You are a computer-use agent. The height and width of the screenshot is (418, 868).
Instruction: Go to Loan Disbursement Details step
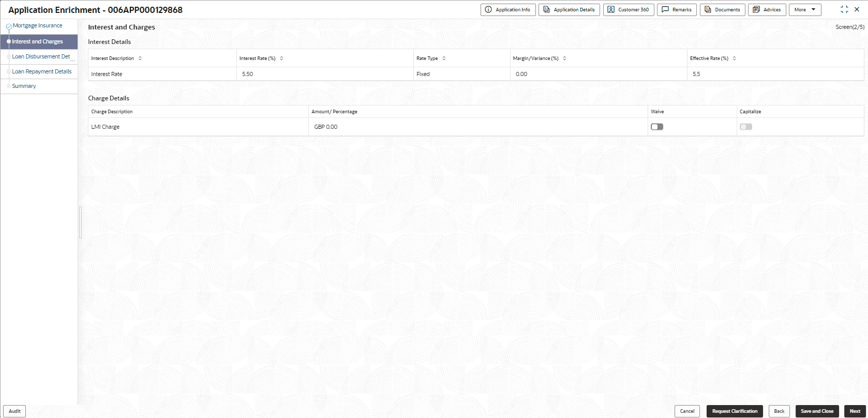coord(41,56)
